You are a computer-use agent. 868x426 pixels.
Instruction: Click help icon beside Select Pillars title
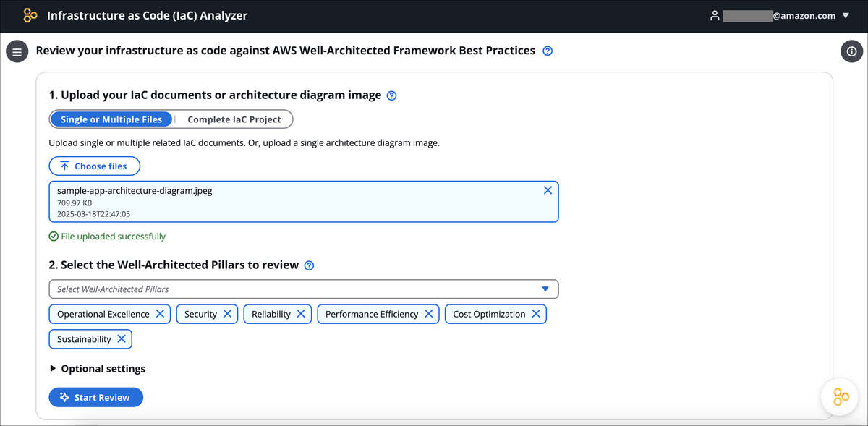(x=310, y=265)
